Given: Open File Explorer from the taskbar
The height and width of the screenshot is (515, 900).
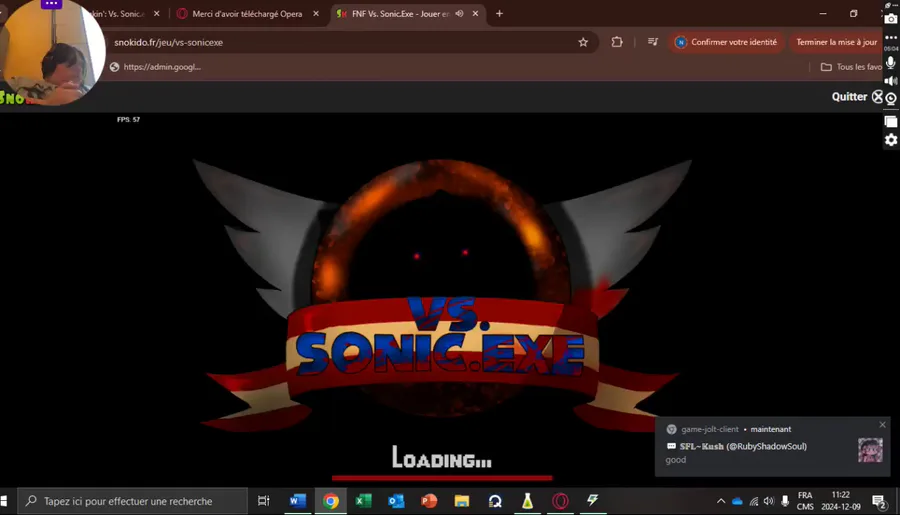Looking at the screenshot, I should click(x=461, y=501).
